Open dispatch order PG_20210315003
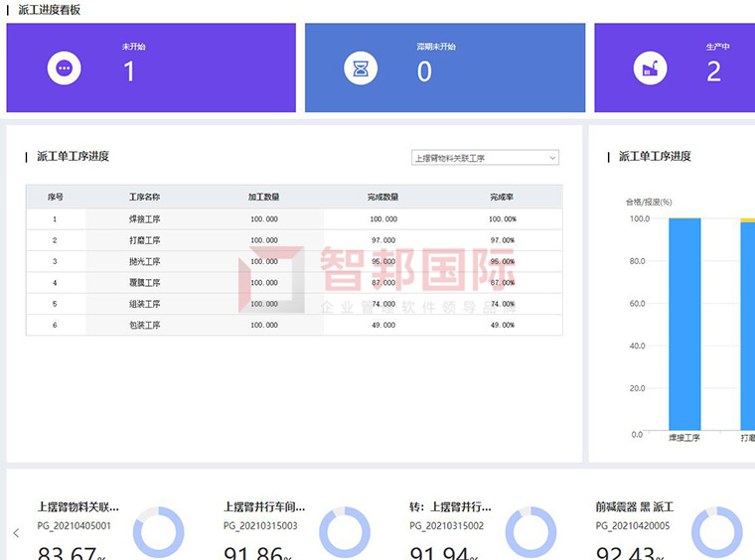The image size is (755, 560). click(x=260, y=525)
